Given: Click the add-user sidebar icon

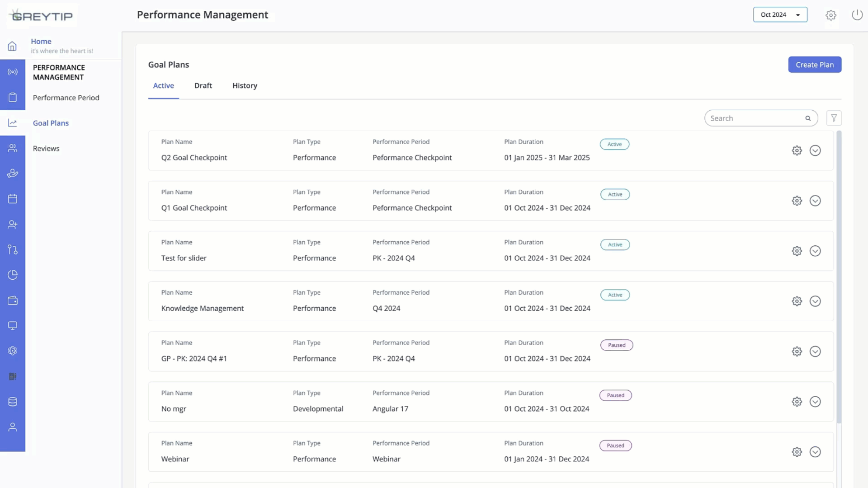Looking at the screenshot, I should [12, 224].
